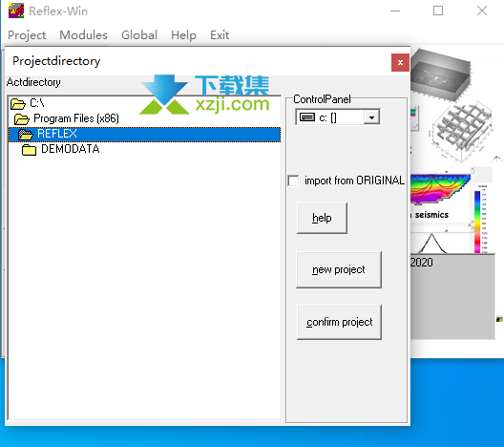This screenshot has width=504, height=447.
Task: Open the Project menu
Action: pyautogui.click(x=27, y=35)
